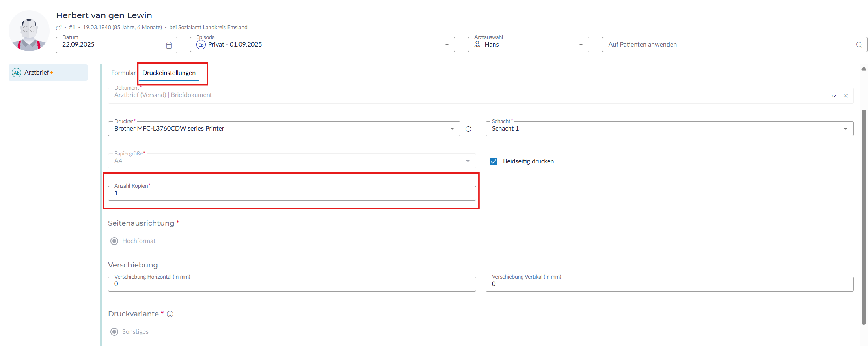Screen dimensions: 868x346
Task: Open the Episode dropdown
Action: point(447,45)
